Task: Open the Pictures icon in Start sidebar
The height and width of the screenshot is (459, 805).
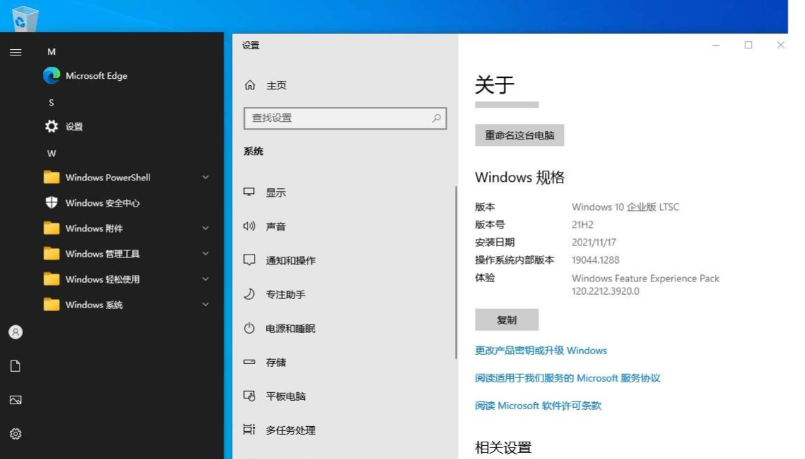Action: click(x=15, y=400)
